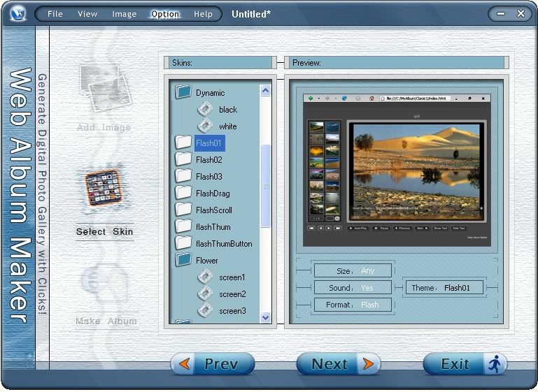Image resolution: width=538 pixels, height=392 pixels.
Task: Click the Size Any field
Action: [x=353, y=270]
